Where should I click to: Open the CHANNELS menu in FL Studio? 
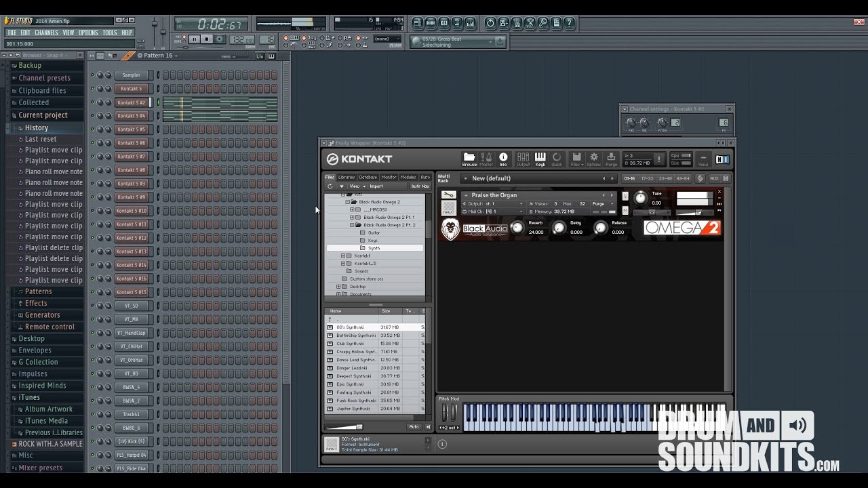(46, 33)
